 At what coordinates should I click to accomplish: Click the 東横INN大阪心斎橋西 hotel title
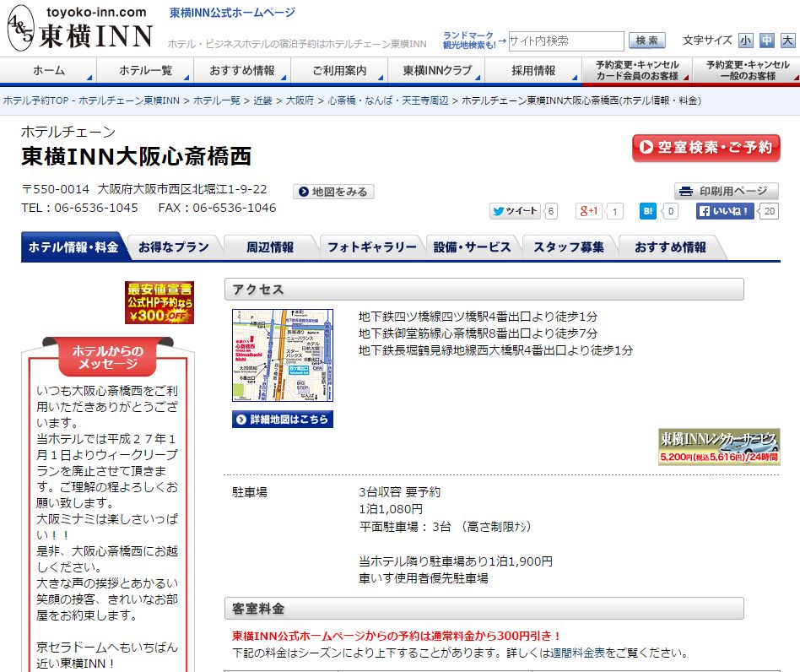(x=136, y=156)
